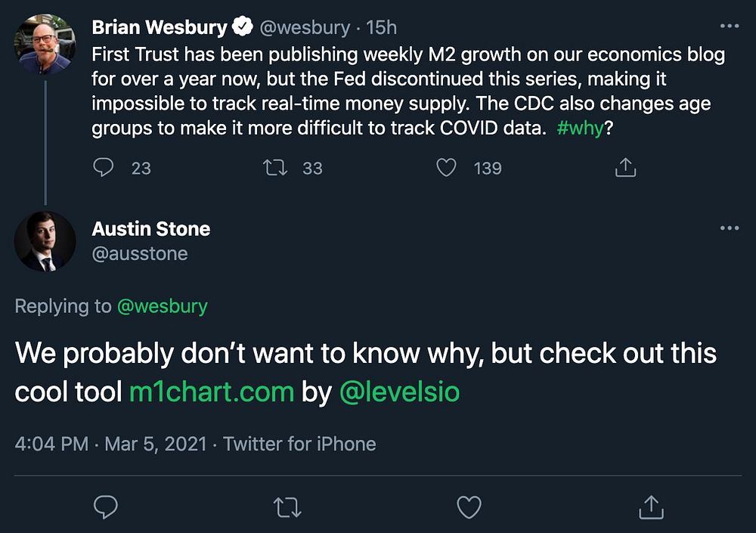
Task: Share Austin Stone's tweet
Action: point(650,507)
